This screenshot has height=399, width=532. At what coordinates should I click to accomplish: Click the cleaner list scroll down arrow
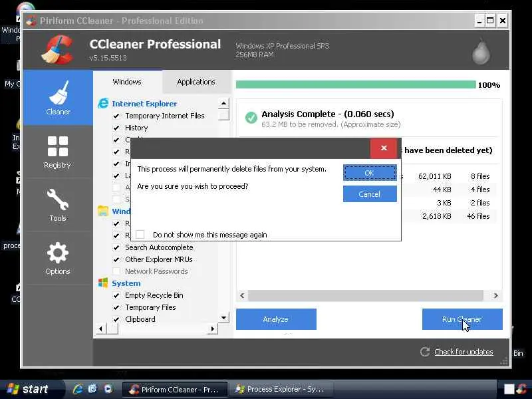pos(223,318)
